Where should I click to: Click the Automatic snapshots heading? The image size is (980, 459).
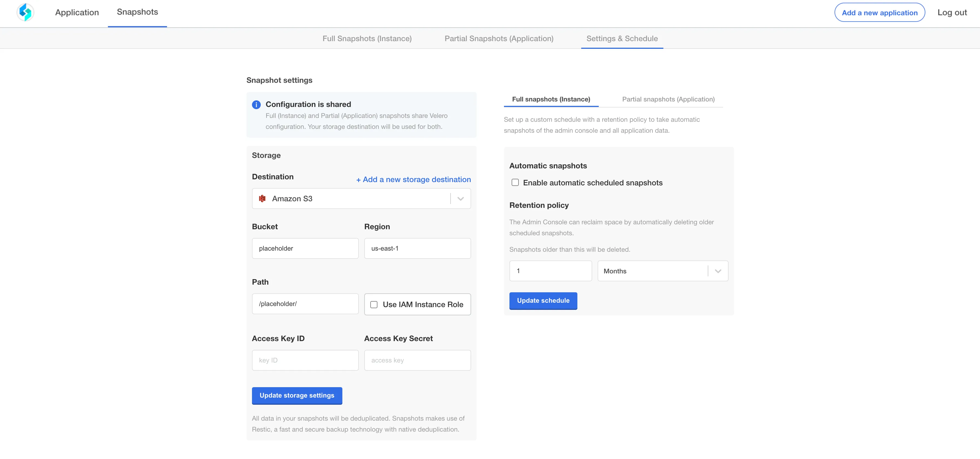pyautogui.click(x=548, y=166)
